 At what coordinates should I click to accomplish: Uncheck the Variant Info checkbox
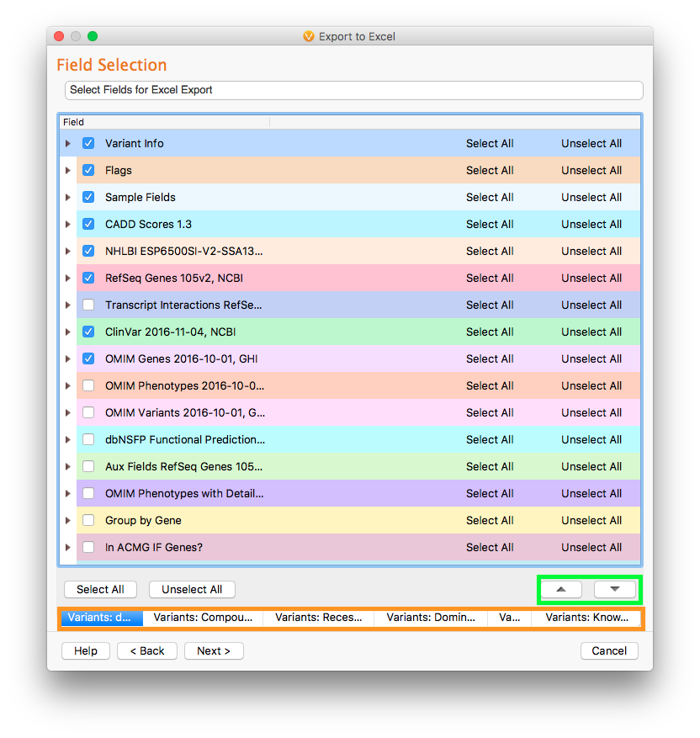88,143
